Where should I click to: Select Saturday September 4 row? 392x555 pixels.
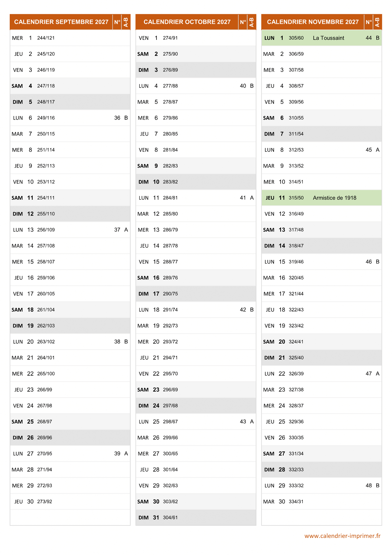[x=70, y=86]
